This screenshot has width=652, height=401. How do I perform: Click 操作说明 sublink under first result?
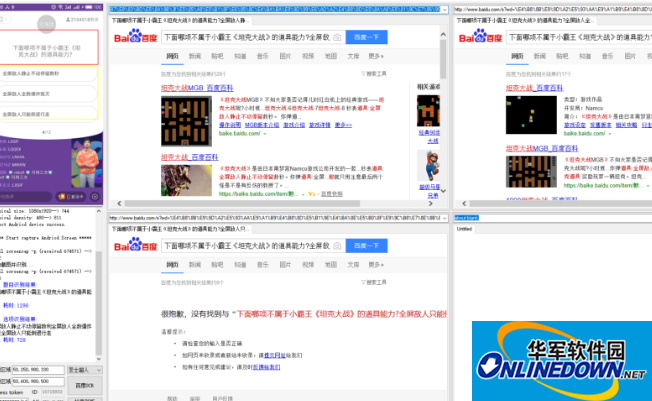tap(230, 125)
